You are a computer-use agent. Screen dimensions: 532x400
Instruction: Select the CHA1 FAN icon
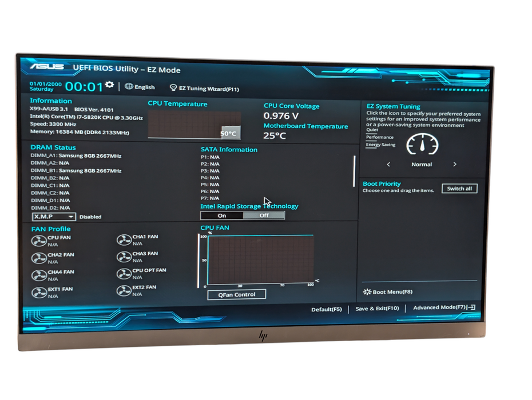coord(124,240)
